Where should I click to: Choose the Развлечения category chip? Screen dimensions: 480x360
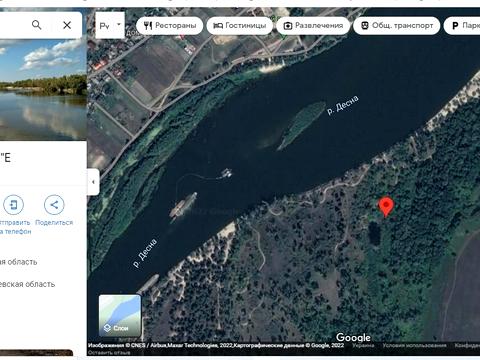313,25
